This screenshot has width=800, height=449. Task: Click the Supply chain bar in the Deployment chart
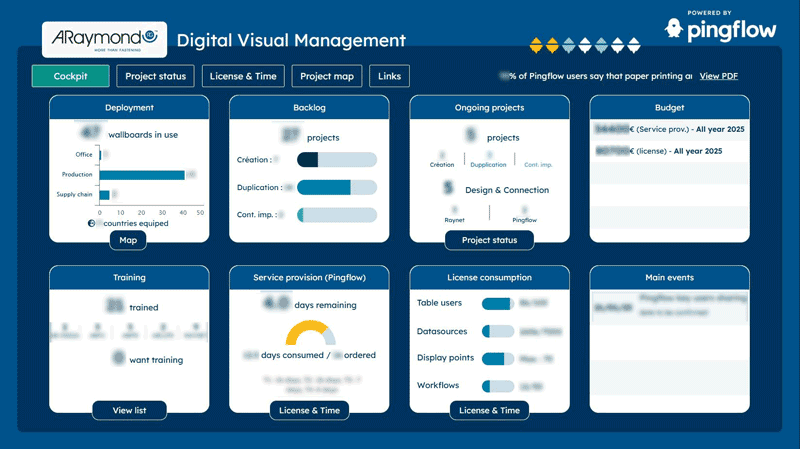[x=105, y=195]
